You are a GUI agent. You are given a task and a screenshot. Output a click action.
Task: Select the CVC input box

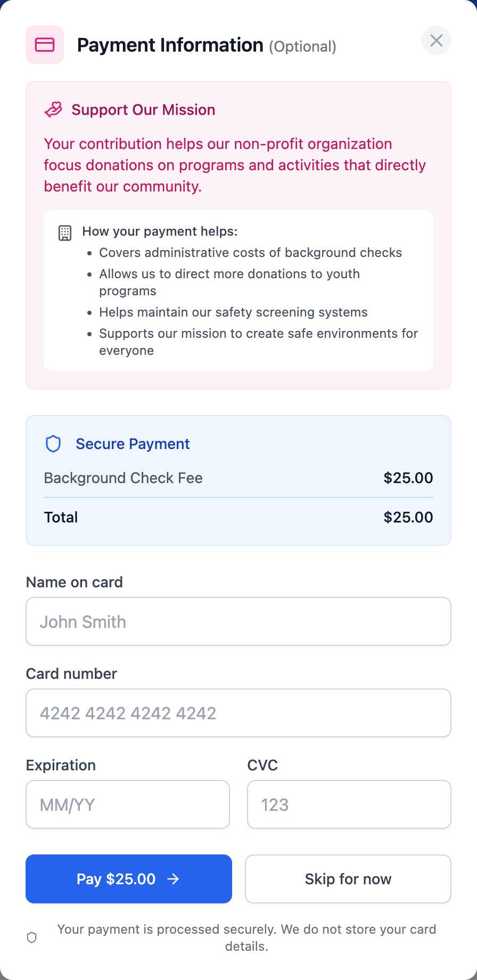click(x=349, y=804)
